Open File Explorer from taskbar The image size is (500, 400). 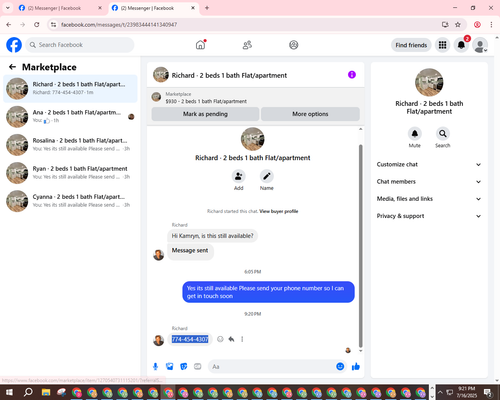tap(46, 392)
